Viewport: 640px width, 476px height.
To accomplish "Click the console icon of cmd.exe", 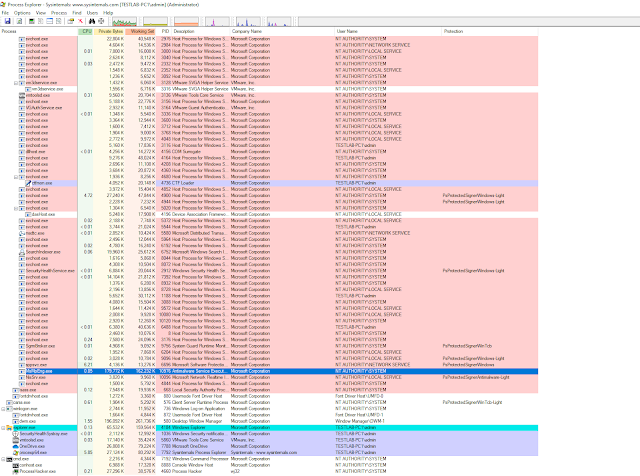I will pos(9,459).
